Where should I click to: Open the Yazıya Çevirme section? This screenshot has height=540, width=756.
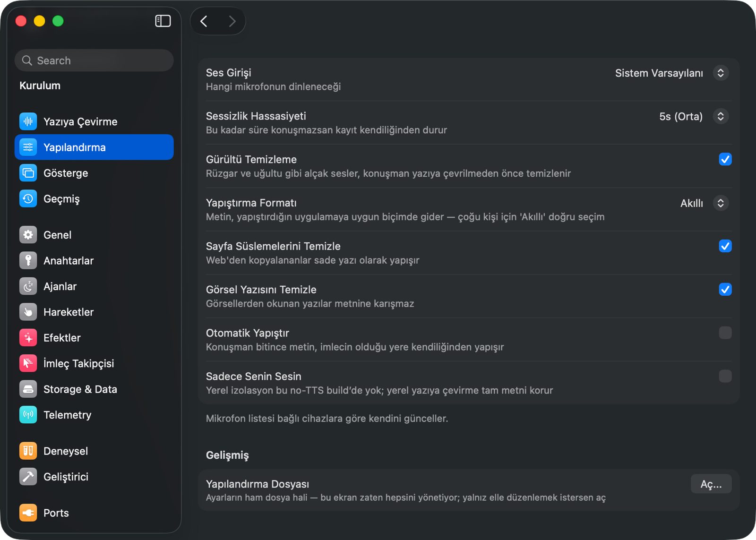pos(94,121)
